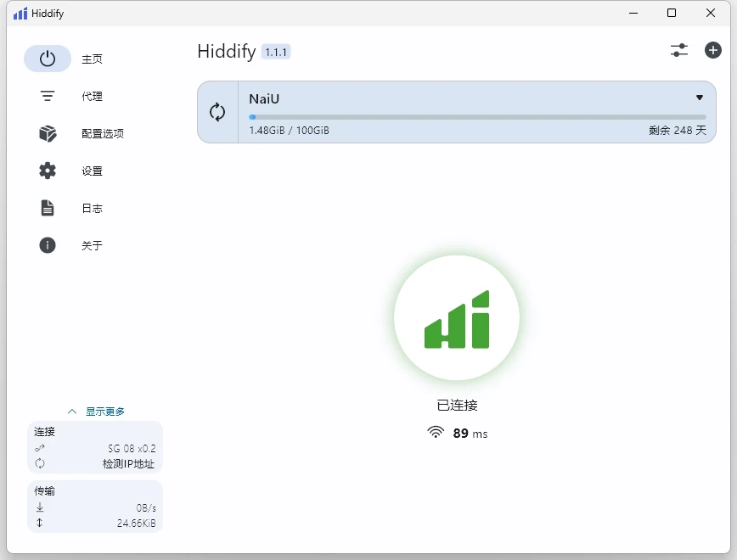Image resolution: width=737 pixels, height=560 pixels.
Task: Click the Hiddify logo to disconnect
Action: point(457,318)
